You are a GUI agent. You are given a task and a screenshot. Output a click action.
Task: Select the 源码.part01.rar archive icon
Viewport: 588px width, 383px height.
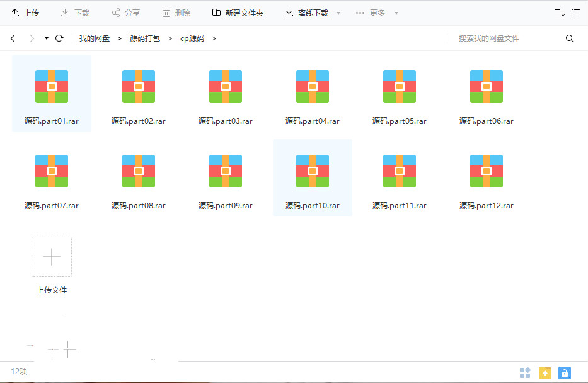[52, 86]
